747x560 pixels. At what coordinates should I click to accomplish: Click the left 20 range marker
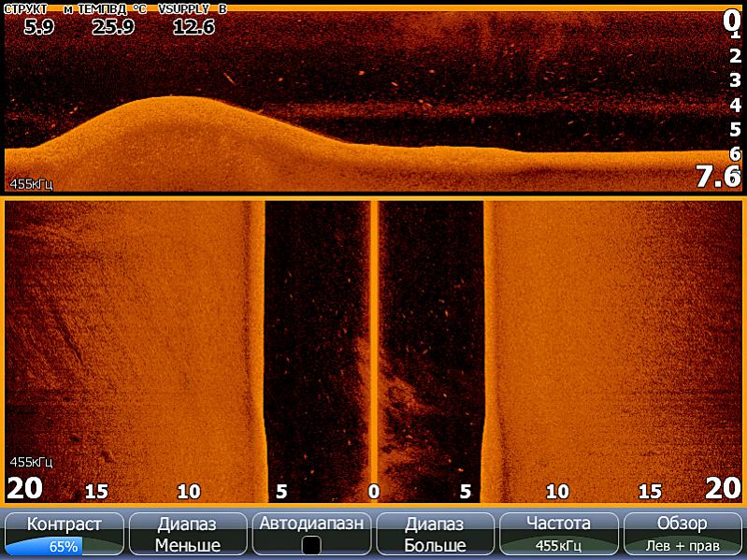24,489
